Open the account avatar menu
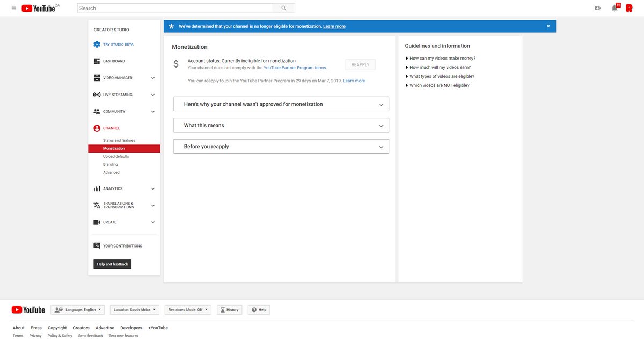The width and height of the screenshot is (644, 348). (x=629, y=8)
